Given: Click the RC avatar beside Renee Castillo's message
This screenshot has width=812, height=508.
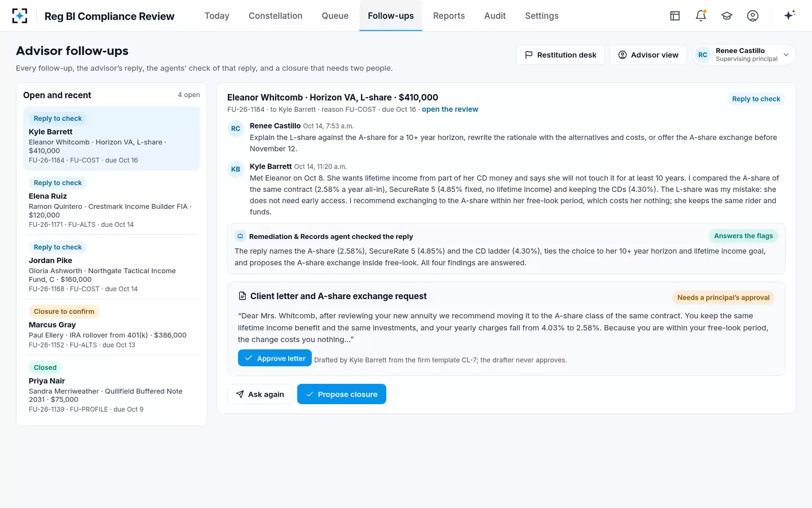Looking at the screenshot, I should tap(236, 129).
